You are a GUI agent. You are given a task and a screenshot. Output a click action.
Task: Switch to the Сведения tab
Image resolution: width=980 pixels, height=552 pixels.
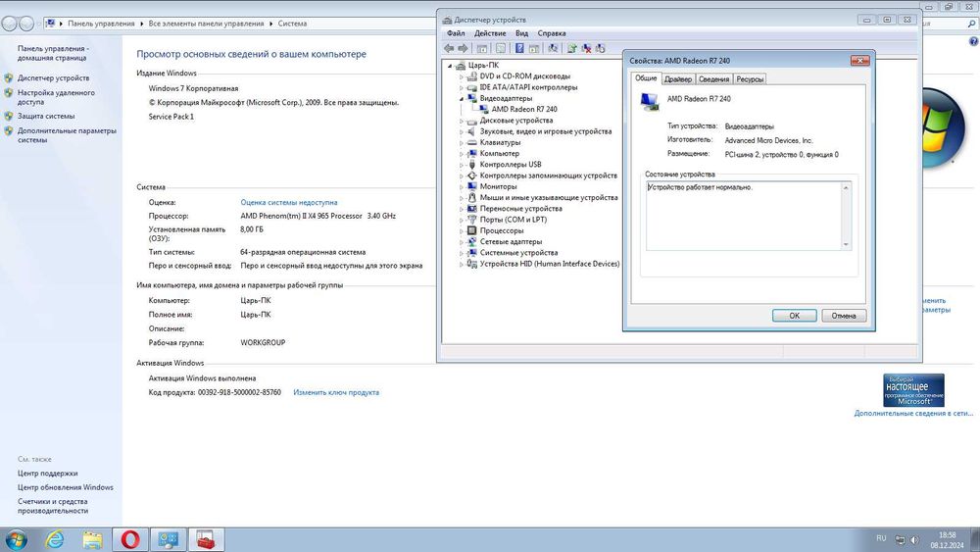713,79
